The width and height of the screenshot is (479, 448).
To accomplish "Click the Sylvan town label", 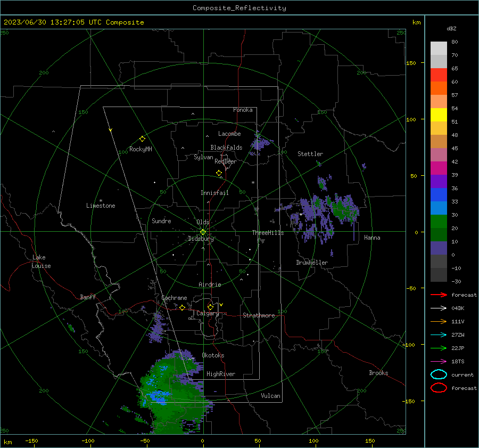I will click(203, 157).
